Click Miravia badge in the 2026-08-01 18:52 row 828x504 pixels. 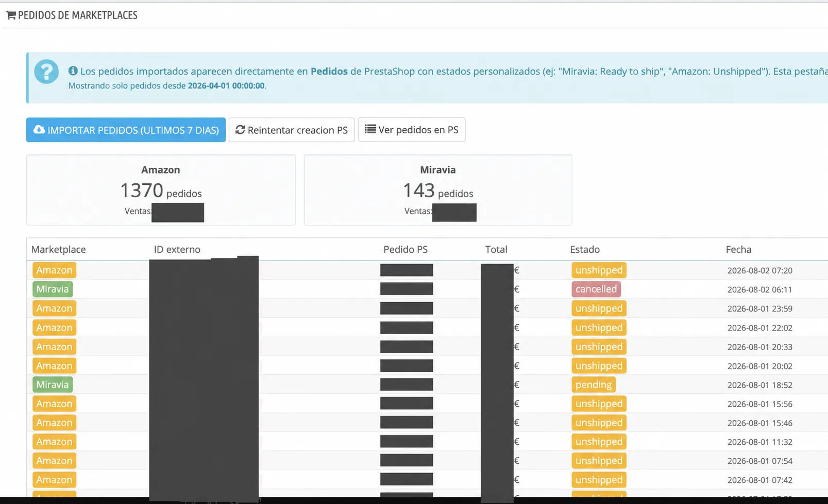click(53, 385)
